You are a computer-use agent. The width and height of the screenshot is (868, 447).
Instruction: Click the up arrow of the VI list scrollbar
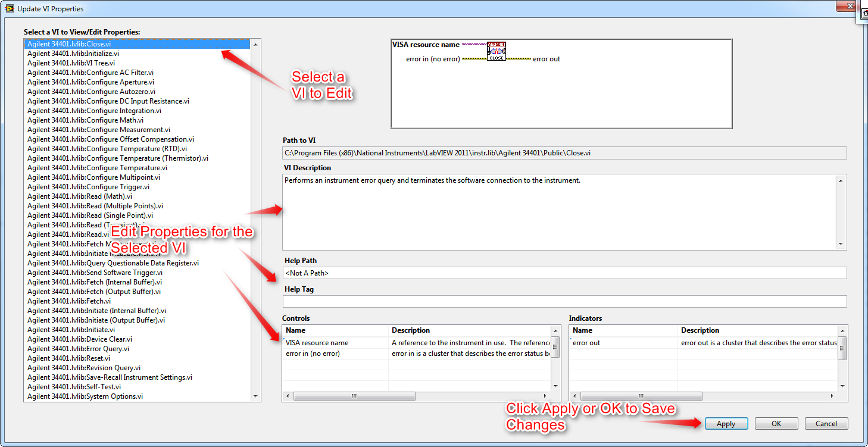pyautogui.click(x=255, y=44)
